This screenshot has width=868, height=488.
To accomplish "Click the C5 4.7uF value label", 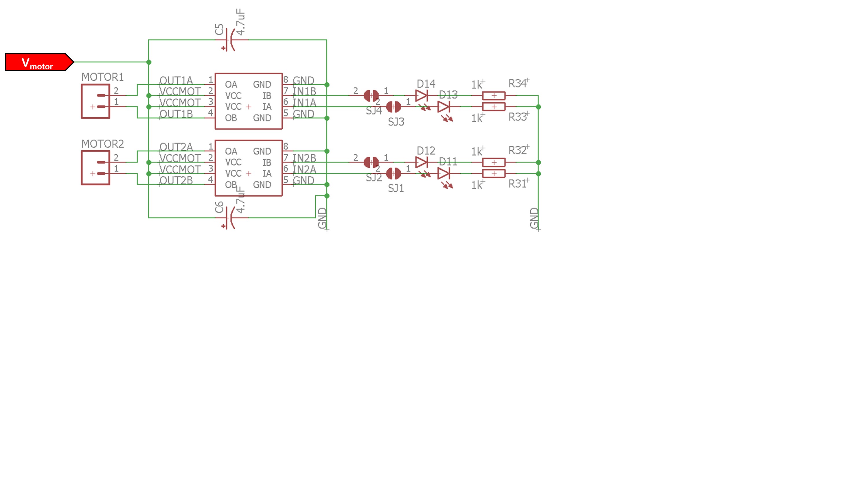I will (241, 22).
